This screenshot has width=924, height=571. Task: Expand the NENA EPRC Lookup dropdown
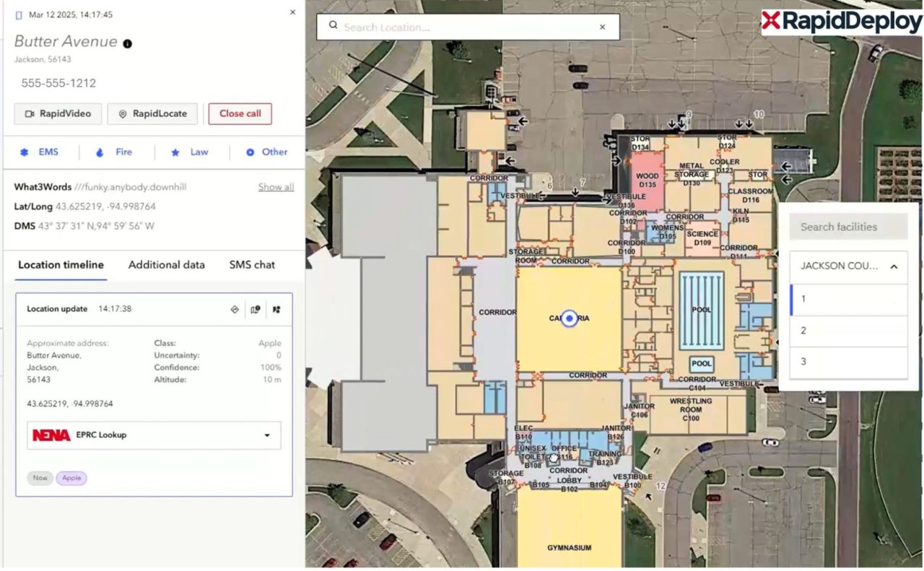pos(268,435)
